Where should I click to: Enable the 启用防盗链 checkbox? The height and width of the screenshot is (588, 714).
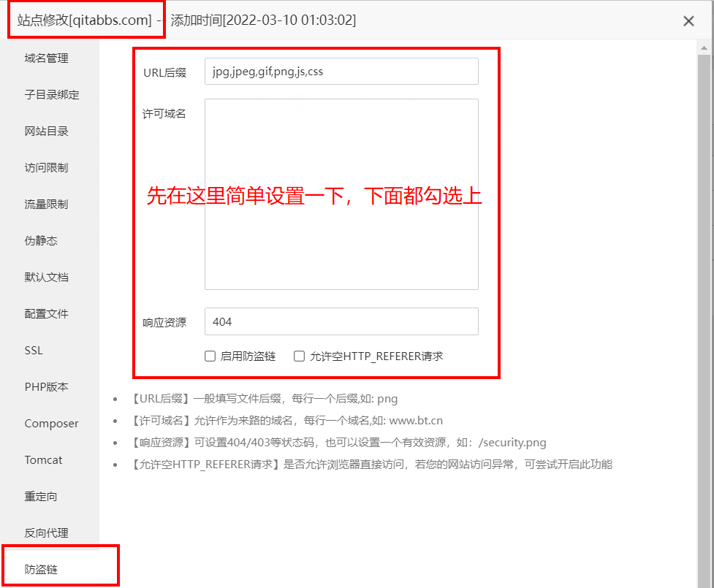coord(210,356)
